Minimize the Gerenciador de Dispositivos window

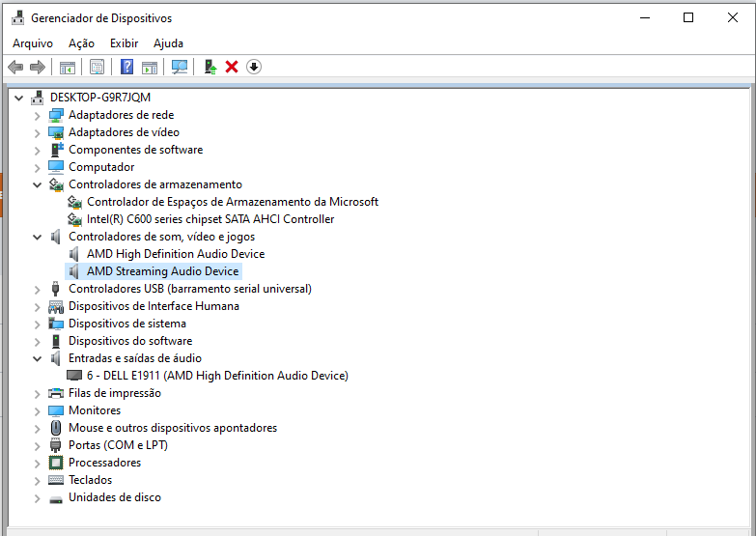pyautogui.click(x=645, y=17)
